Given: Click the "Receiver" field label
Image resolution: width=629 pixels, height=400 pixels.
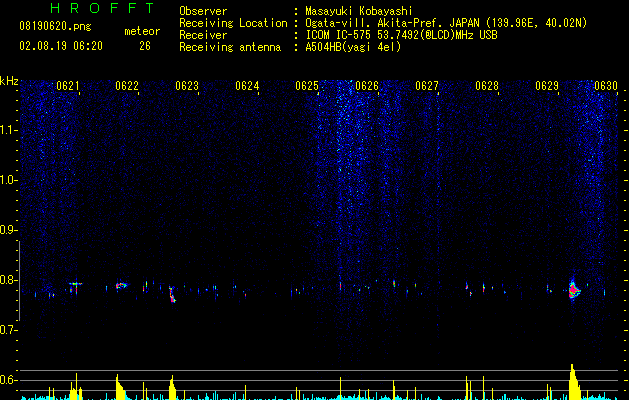Looking at the screenshot, I should (x=203, y=35).
